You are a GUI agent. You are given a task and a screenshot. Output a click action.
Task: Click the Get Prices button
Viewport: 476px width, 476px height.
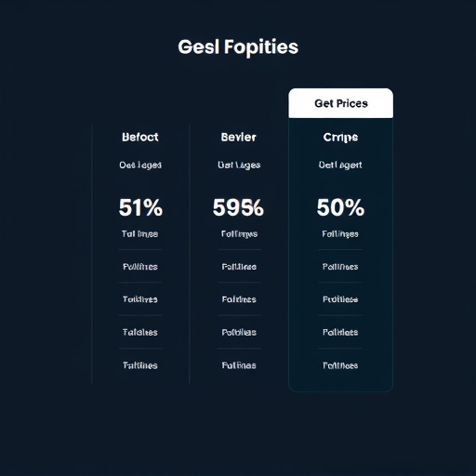[340, 103]
